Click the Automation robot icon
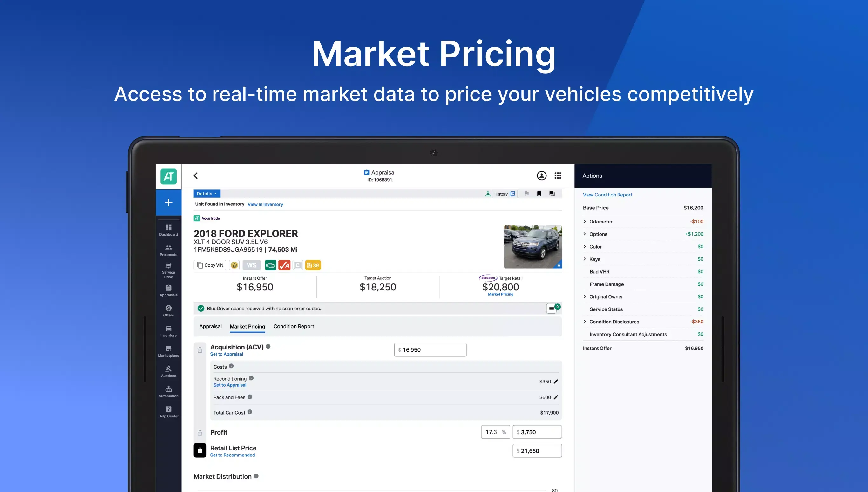 point(168,389)
